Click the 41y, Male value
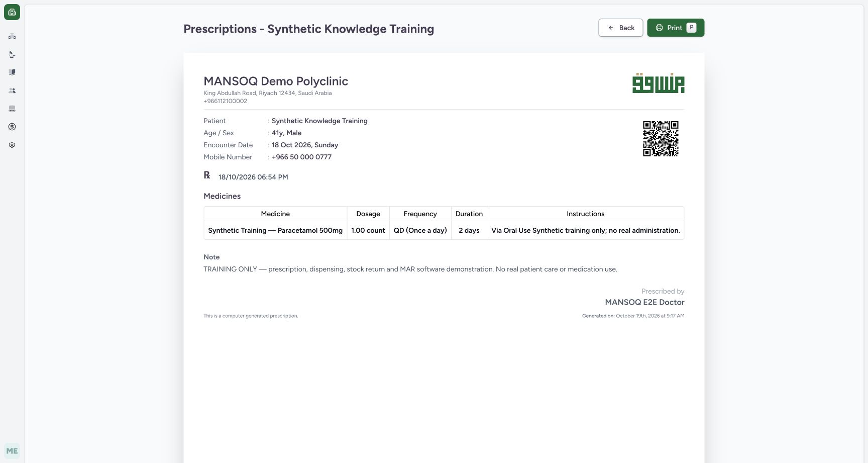Screen dimensions: 868x463 point(286,133)
